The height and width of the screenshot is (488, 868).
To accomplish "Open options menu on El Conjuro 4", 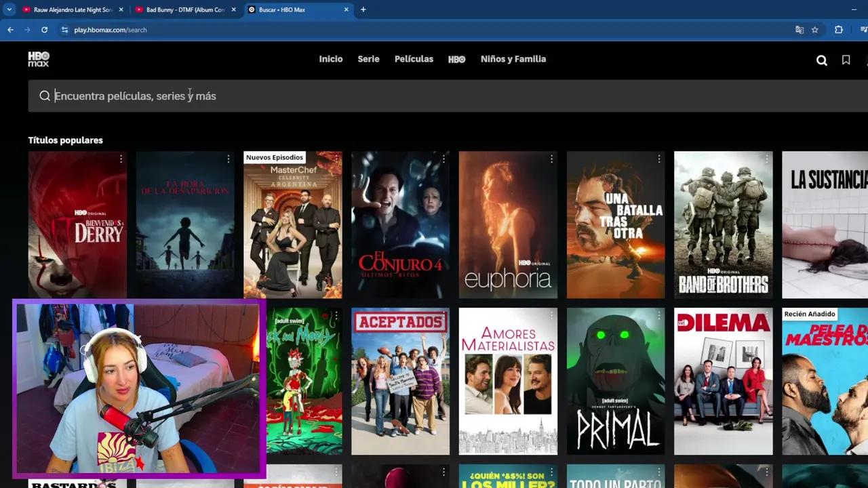I will point(443,159).
